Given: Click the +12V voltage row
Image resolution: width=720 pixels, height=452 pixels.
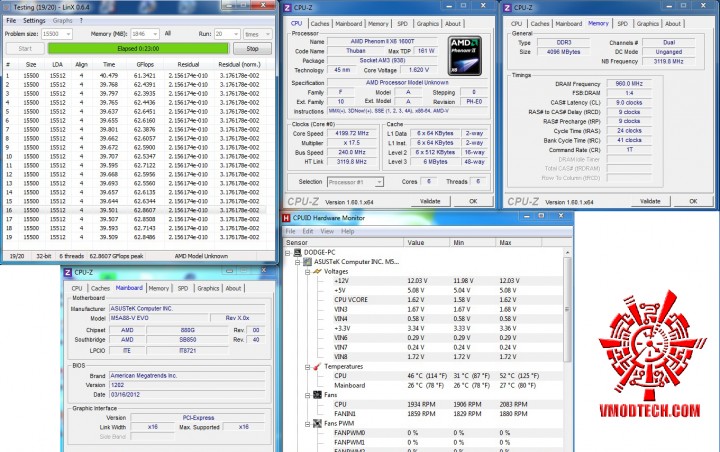Looking at the screenshot, I should [424, 281].
